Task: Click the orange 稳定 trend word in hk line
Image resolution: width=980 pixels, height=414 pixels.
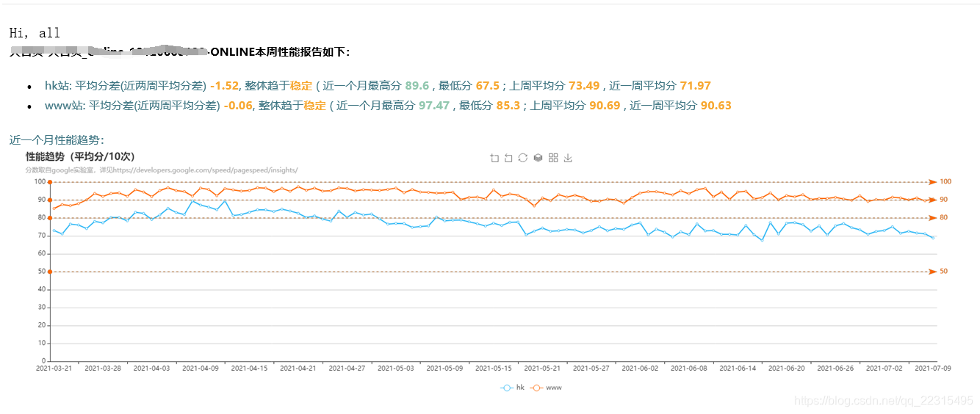Action: (x=301, y=86)
